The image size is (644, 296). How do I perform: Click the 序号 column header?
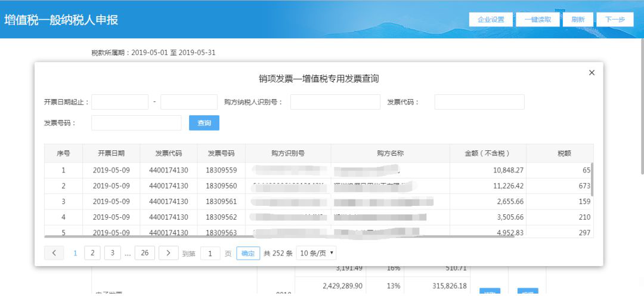click(x=63, y=153)
